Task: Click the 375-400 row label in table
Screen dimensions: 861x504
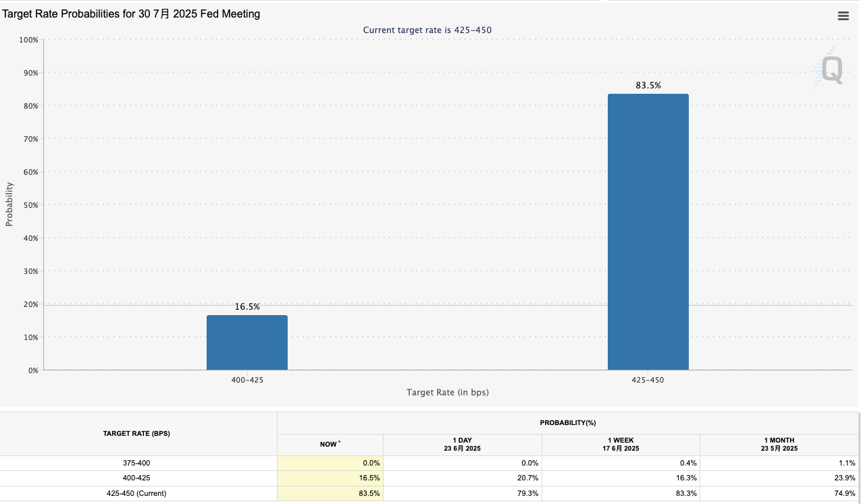Action: [136, 464]
